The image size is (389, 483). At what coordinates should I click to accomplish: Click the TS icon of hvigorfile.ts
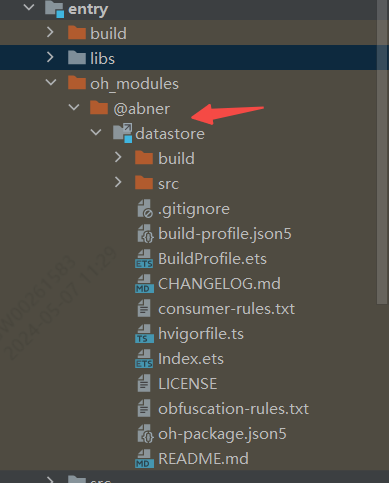tap(144, 334)
